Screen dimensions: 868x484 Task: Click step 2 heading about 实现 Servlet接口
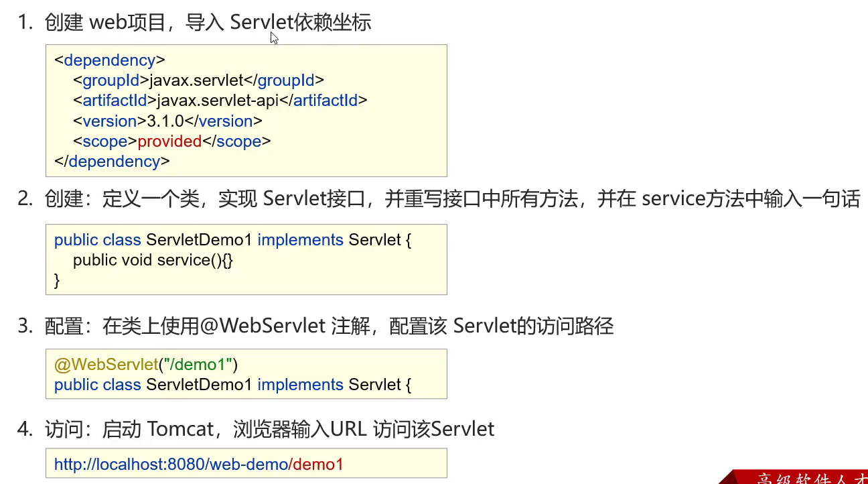point(451,199)
